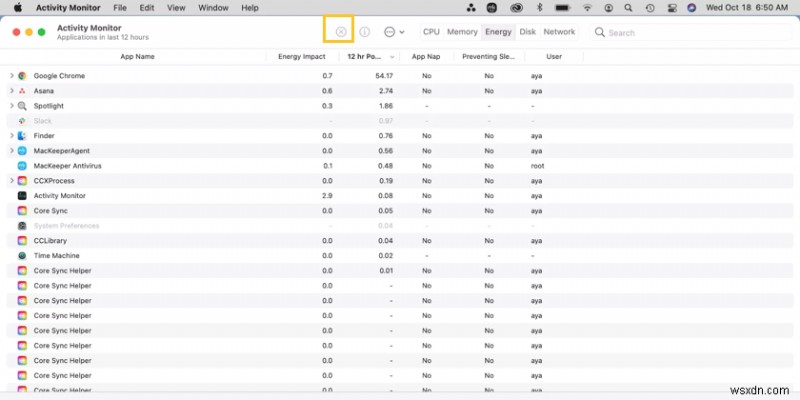
Task: Open the View menu
Action: click(x=176, y=8)
